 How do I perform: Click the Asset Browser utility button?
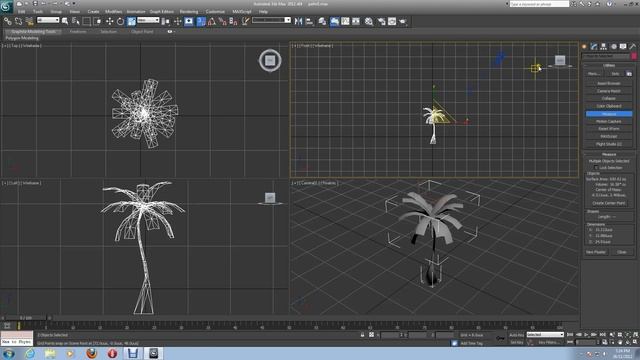[x=609, y=83]
